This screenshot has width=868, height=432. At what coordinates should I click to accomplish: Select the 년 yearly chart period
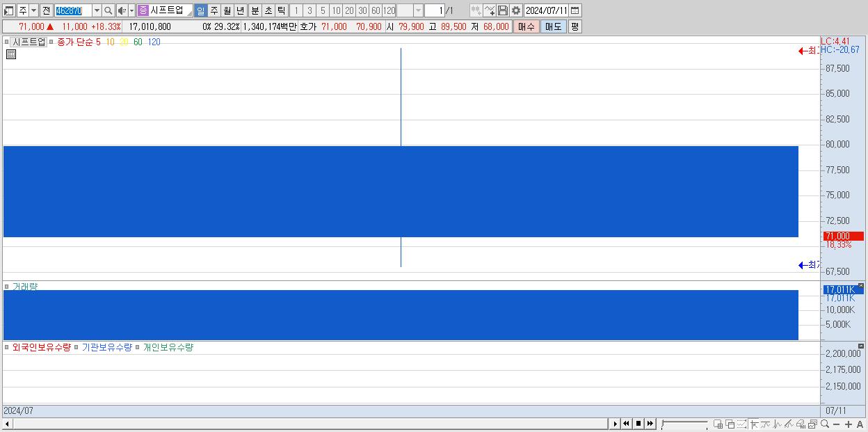[x=241, y=10]
